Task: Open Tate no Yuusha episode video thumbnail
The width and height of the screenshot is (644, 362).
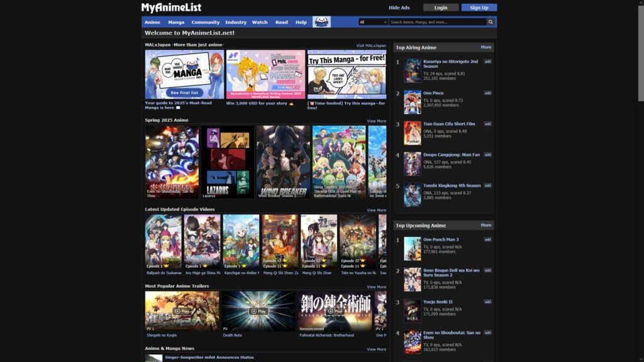Action: coord(358,242)
